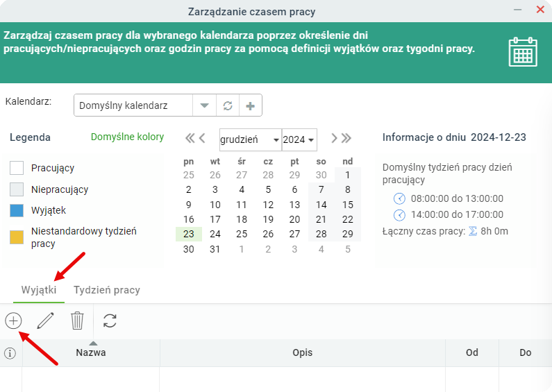Select grayed day 5 of next month
The width and height of the screenshot is (552, 392).
347,249
